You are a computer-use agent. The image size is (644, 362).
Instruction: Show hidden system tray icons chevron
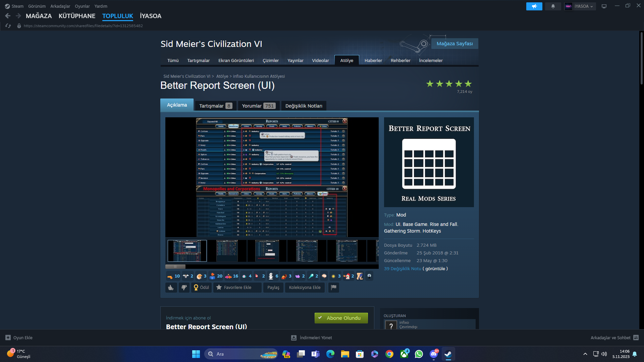585,354
